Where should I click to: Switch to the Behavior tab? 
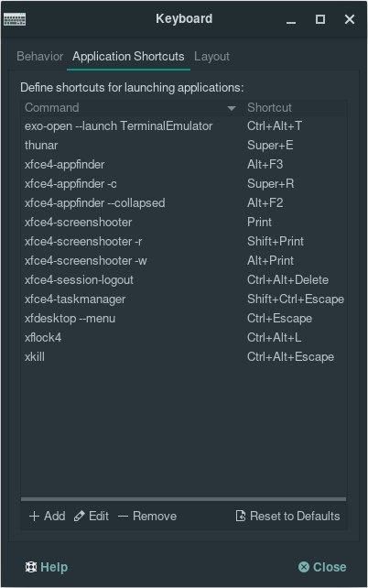(39, 56)
